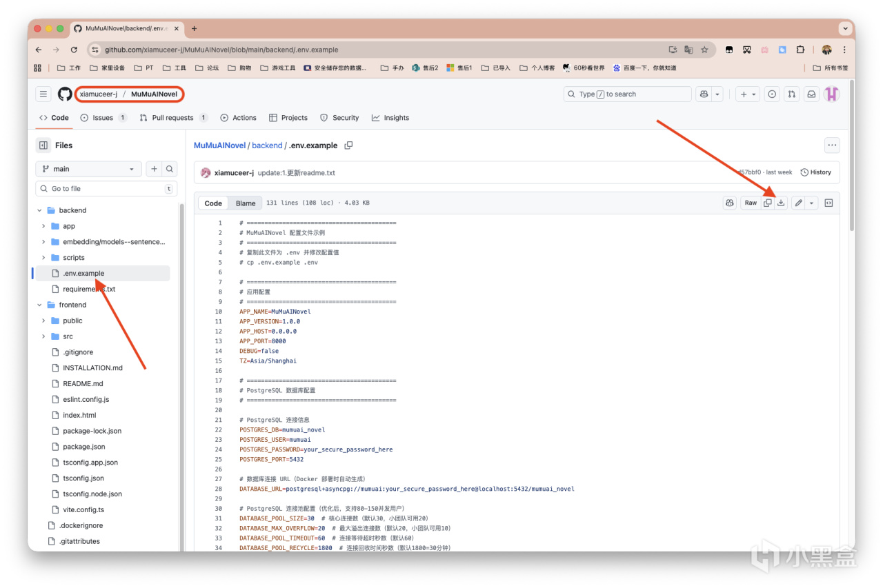Download the raw .env.example file
This screenshot has height=588, width=883.
pyautogui.click(x=781, y=203)
